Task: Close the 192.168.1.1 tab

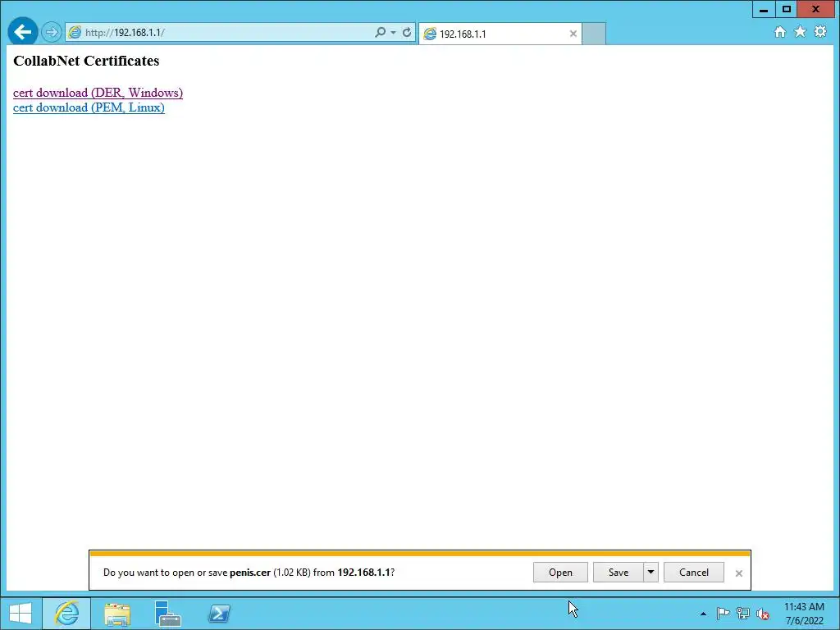Action: coord(573,34)
